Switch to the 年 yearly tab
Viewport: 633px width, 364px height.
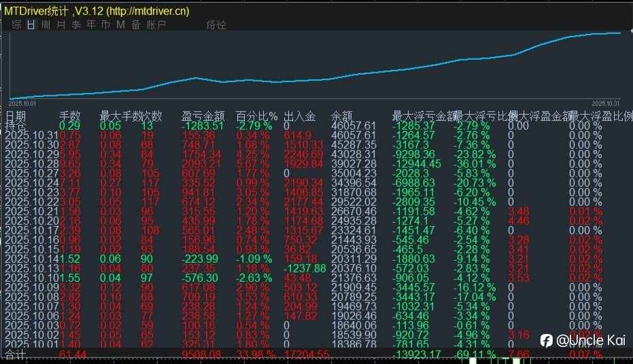pos(91,24)
